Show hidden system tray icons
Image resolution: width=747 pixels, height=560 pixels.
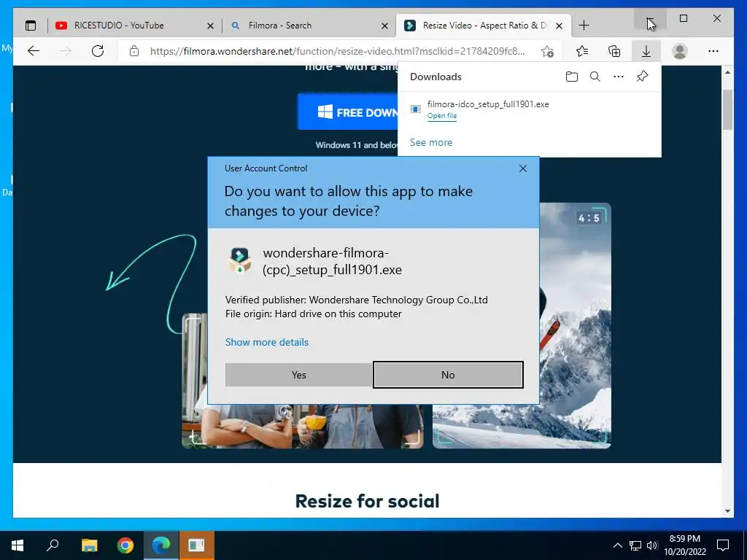617,545
